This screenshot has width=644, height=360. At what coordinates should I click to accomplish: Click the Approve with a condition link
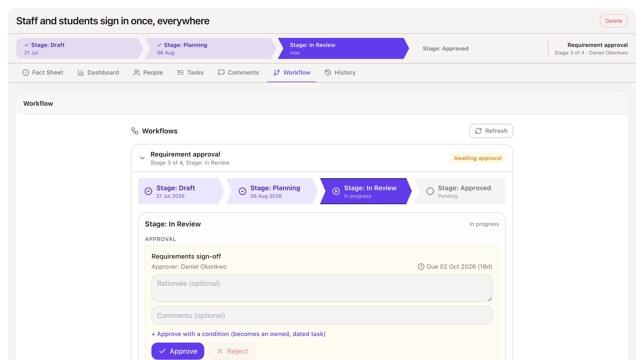[x=238, y=334]
